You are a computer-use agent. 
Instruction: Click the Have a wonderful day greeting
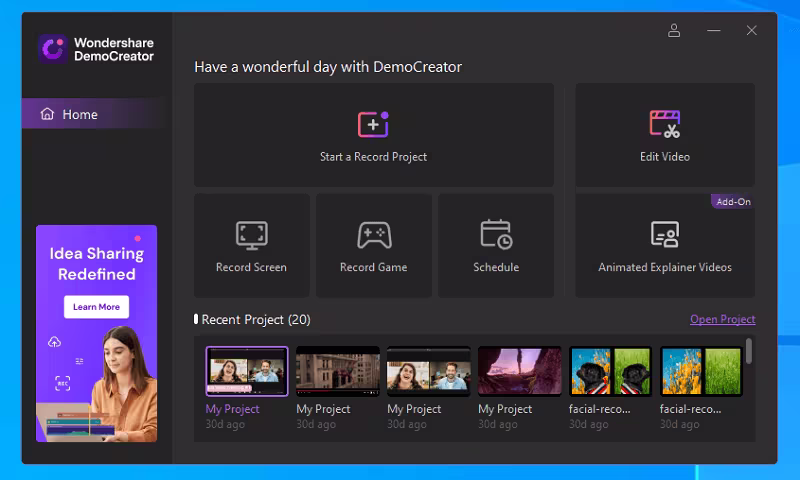point(328,67)
